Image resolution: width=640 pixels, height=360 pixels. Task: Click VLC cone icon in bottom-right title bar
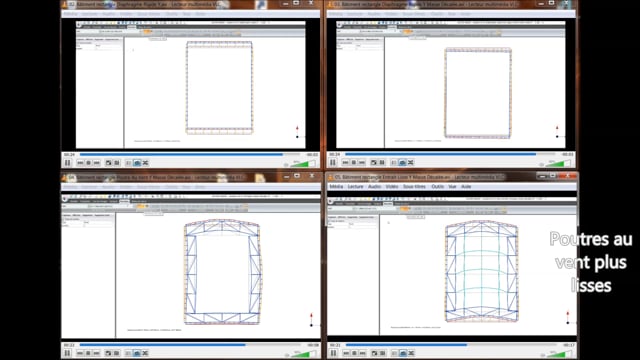click(x=330, y=177)
